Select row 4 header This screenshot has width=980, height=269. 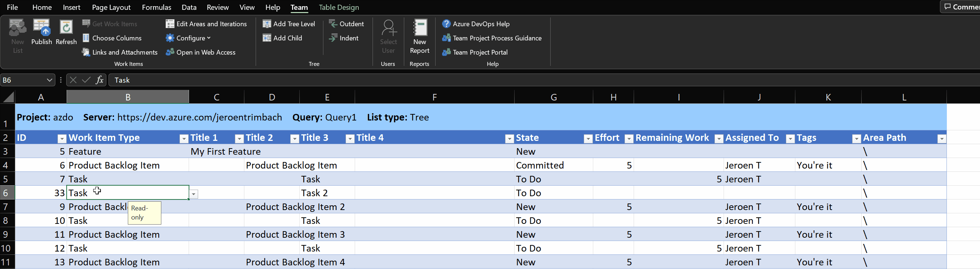point(7,165)
